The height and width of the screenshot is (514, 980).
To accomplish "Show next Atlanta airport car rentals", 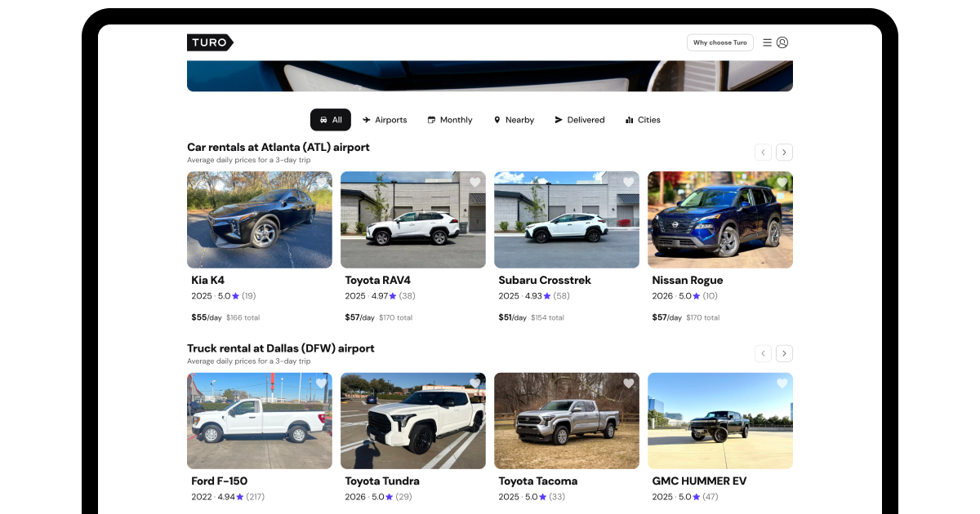I will point(784,152).
